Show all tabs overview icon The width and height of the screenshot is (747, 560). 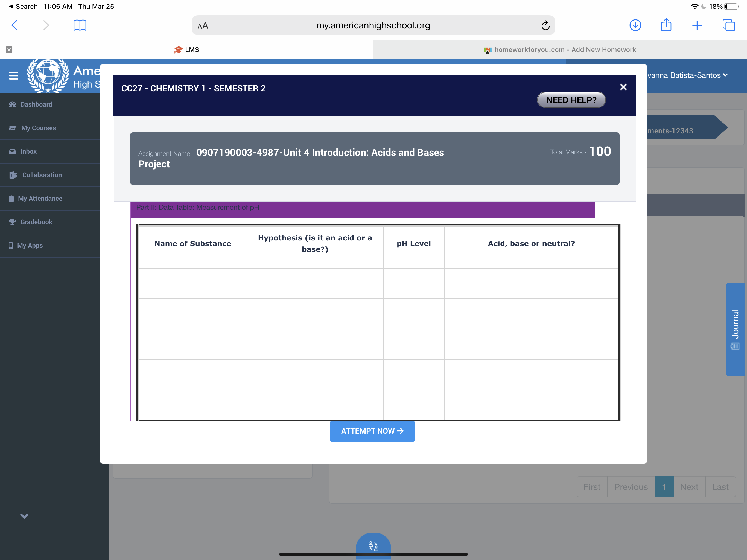tap(728, 25)
